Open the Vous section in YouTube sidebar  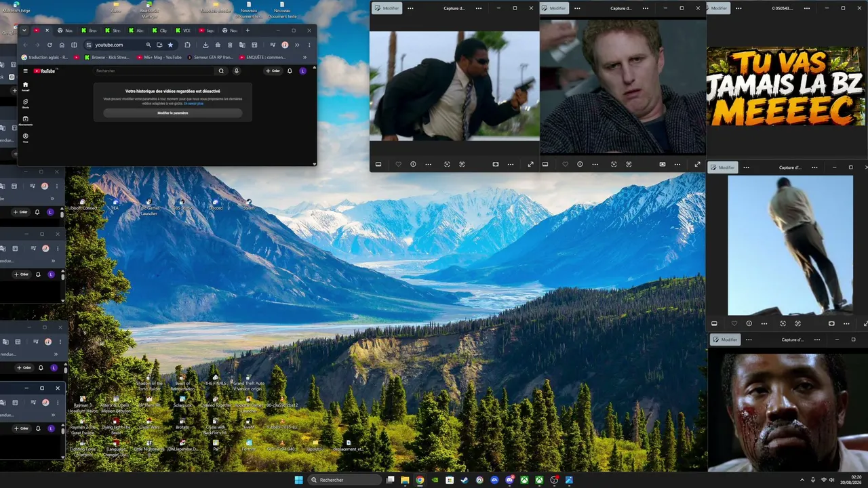[x=25, y=138]
